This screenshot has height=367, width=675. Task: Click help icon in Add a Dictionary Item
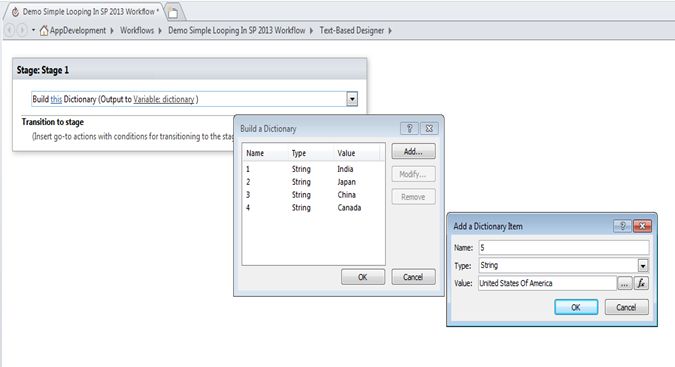coord(622,226)
